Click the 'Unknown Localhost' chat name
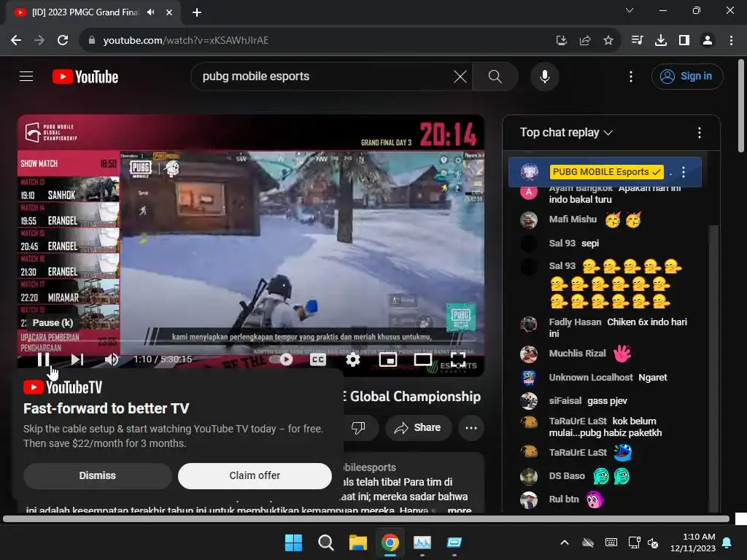 tap(591, 378)
